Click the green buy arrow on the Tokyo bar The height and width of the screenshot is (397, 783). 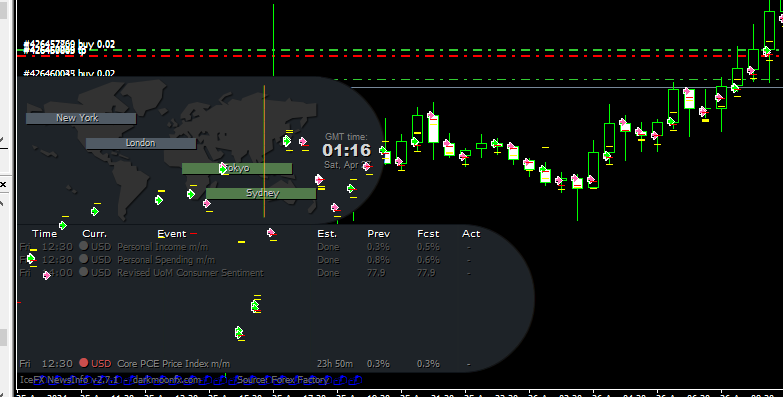[x=223, y=169]
